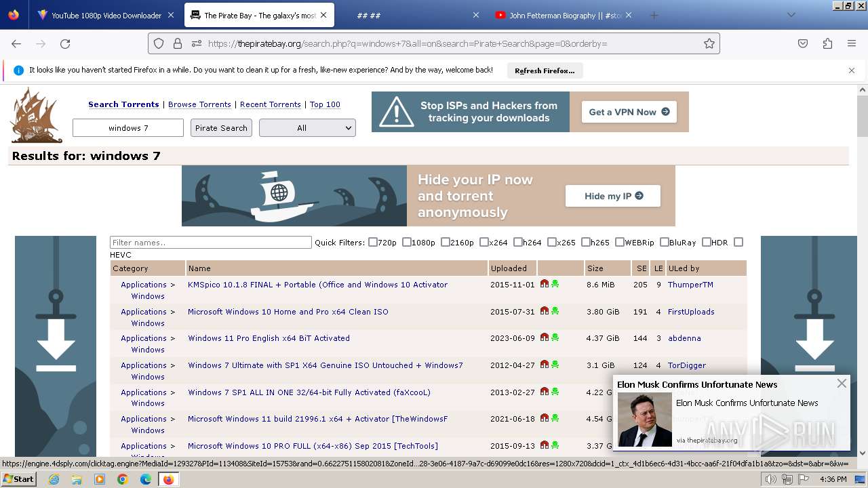Enable the 2160p quick filter
Screen dimensions: 868x488
(x=446, y=242)
